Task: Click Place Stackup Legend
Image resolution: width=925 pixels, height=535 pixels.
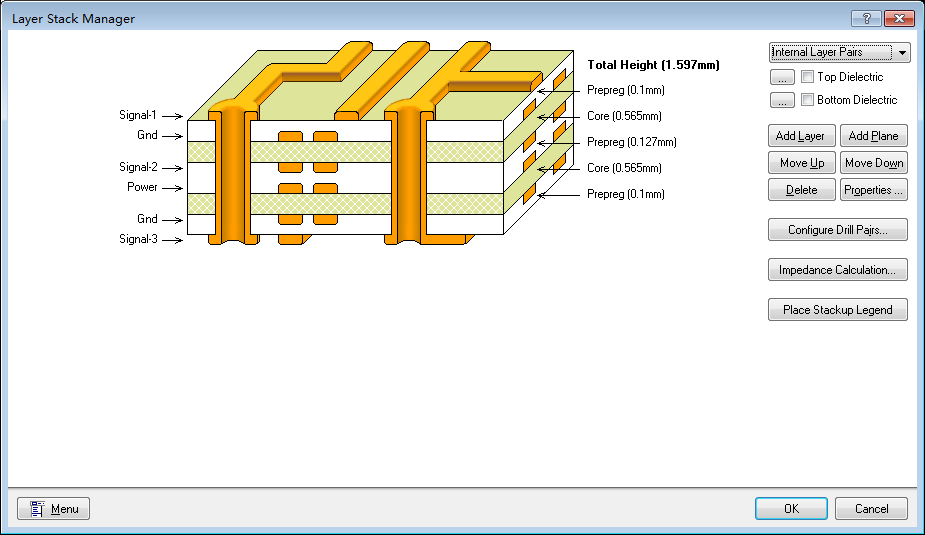Action: click(837, 310)
